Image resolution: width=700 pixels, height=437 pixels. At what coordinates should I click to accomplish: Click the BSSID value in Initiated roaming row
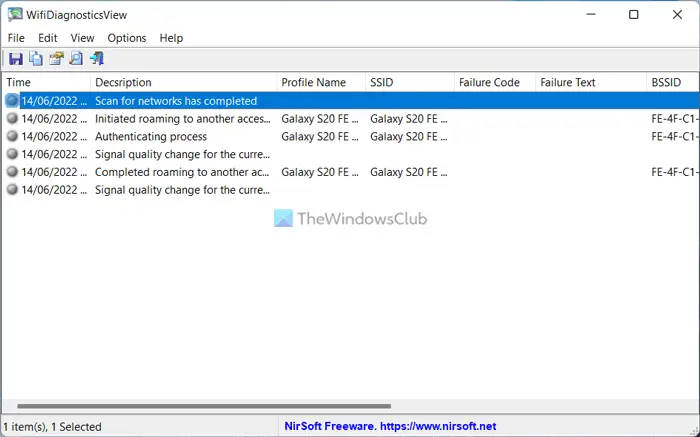675,119
